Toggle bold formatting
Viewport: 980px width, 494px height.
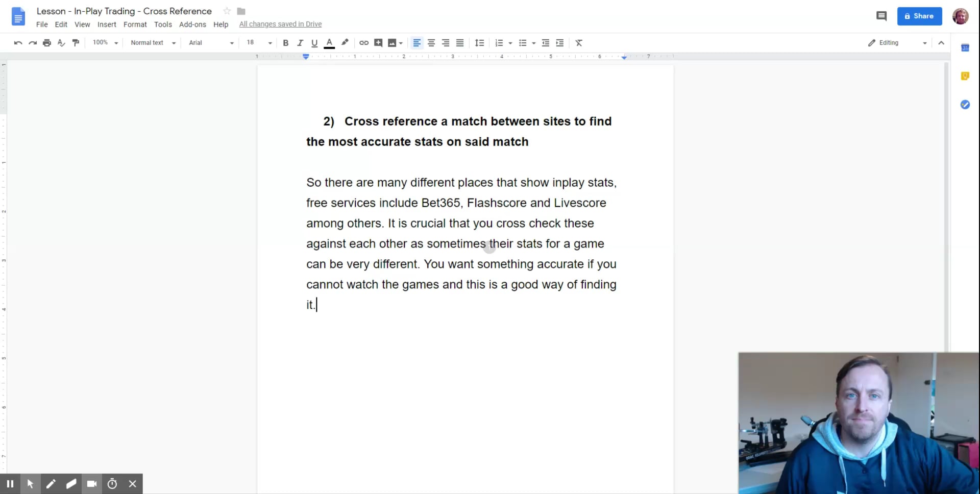285,43
